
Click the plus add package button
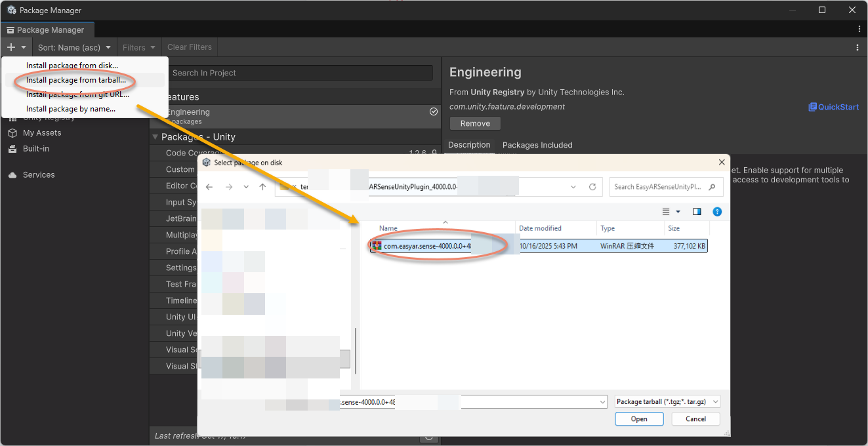(x=11, y=47)
